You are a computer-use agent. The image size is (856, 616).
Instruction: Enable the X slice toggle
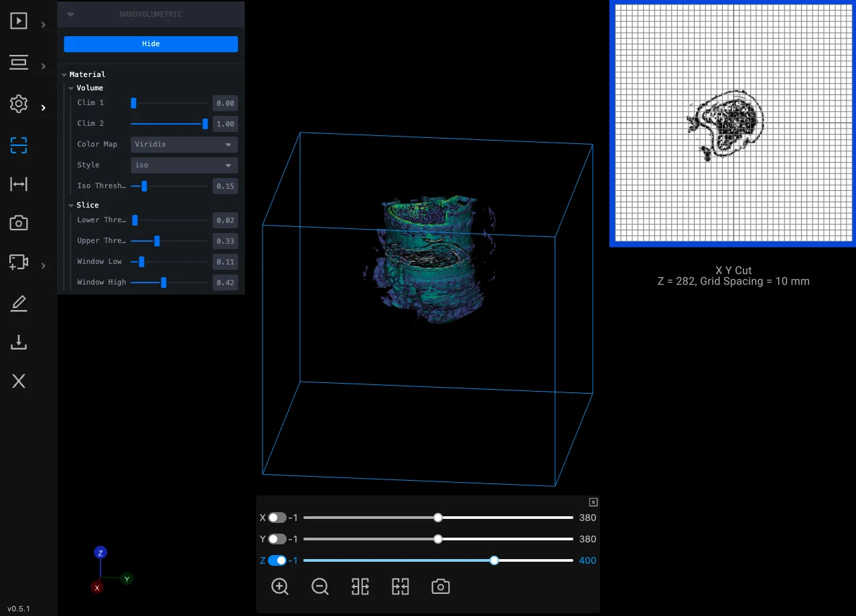pos(277,518)
